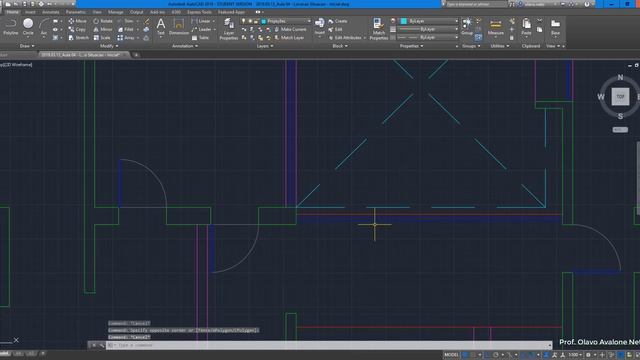Open the Insert ribbon tab
Screen dimensions: 640x360
click(30, 12)
